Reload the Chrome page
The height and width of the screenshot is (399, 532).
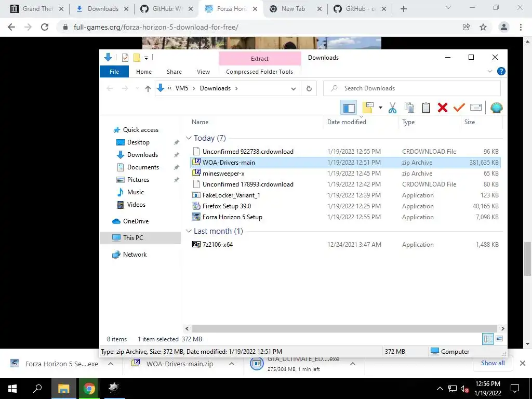coord(45,27)
